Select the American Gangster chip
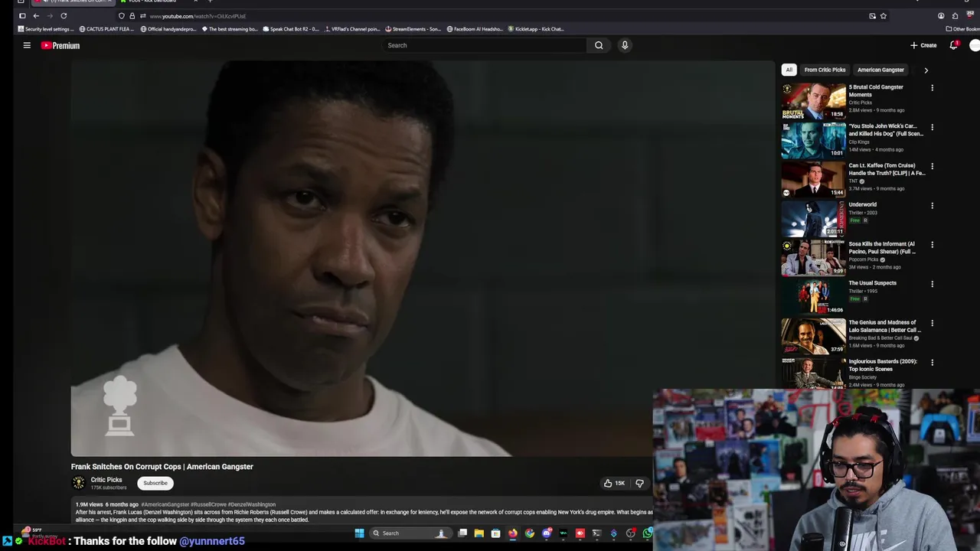Image resolution: width=980 pixels, height=551 pixels. (x=880, y=70)
